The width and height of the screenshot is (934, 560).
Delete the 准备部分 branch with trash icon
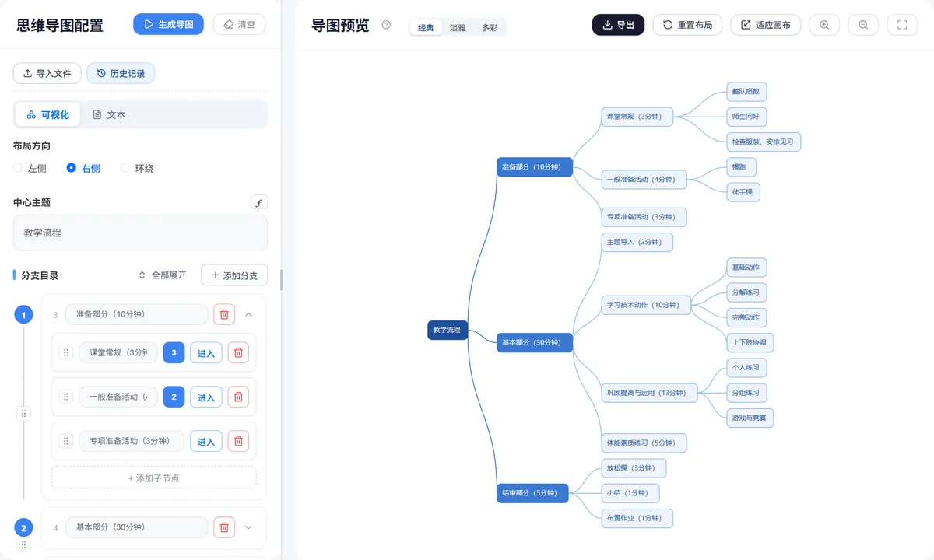tap(224, 314)
